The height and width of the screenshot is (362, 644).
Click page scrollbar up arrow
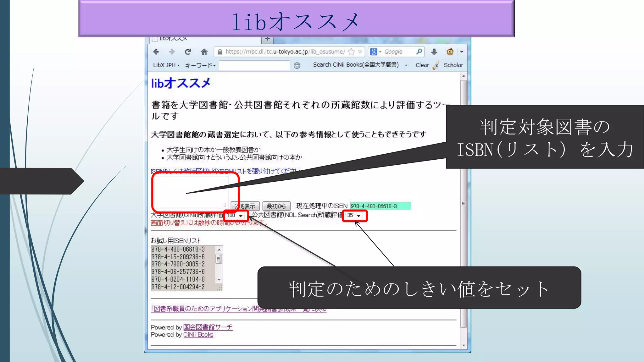pyautogui.click(x=464, y=76)
